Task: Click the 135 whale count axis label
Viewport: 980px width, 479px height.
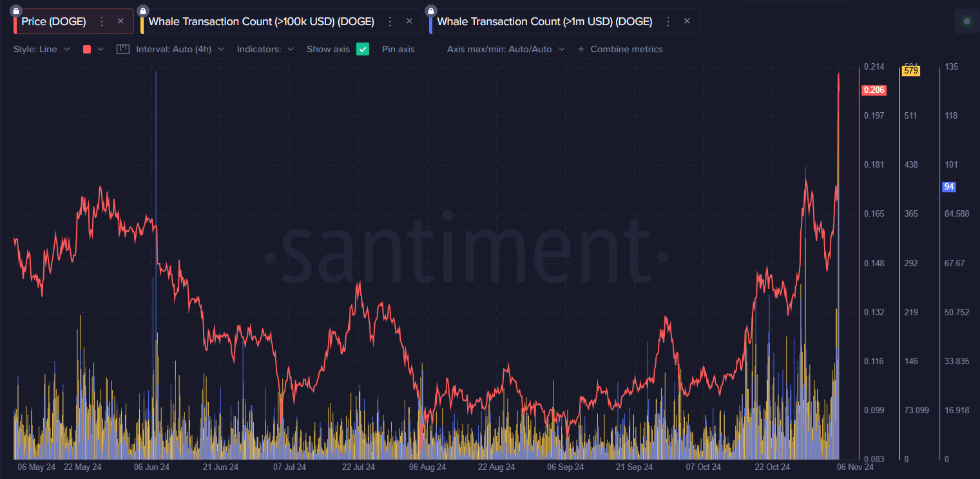Action: coord(951,67)
